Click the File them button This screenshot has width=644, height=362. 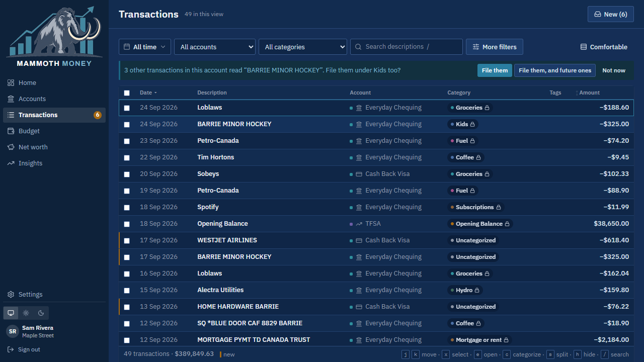495,70
